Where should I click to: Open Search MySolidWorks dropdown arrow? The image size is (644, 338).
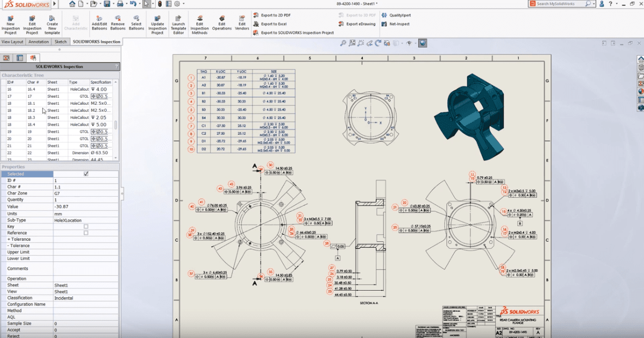[x=594, y=4]
